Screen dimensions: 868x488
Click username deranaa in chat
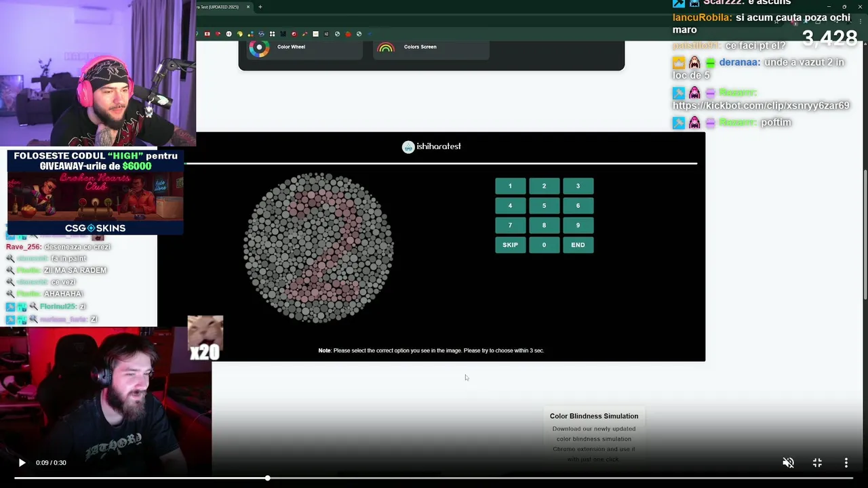(739, 62)
